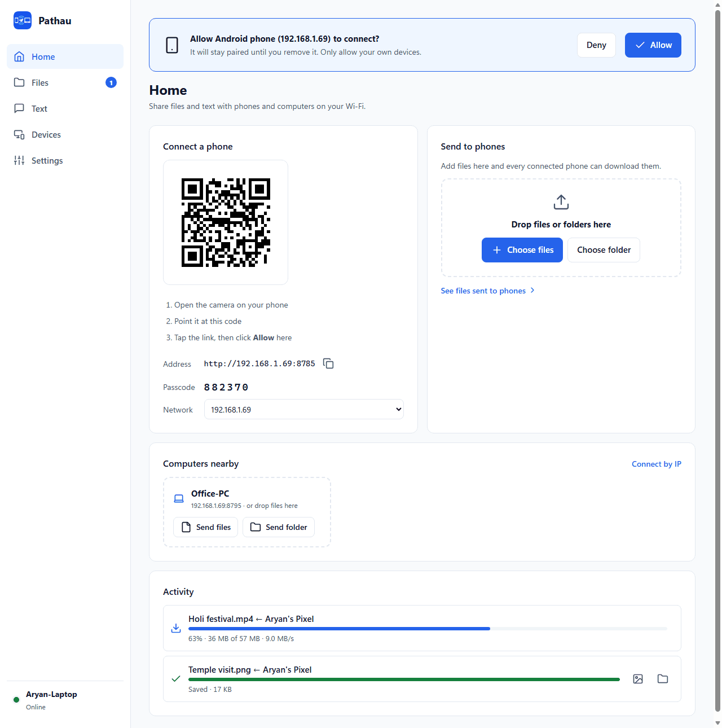Click the Connect by IP link
This screenshot has width=722, height=728.
point(657,464)
